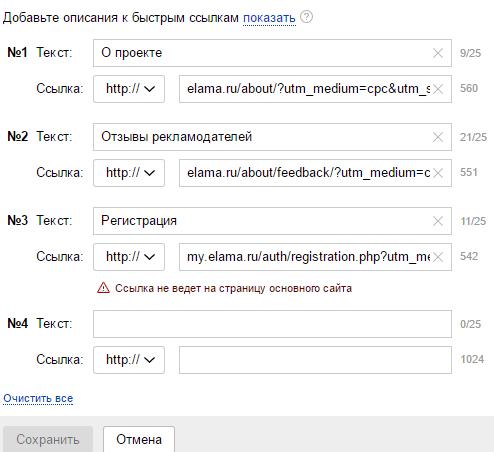Clear the elama.ru/about/ link field
The width and height of the screenshot is (494, 452).
pos(438,89)
